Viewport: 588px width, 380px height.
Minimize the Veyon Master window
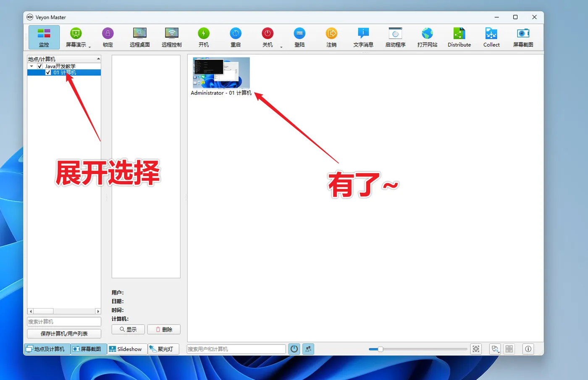click(497, 17)
